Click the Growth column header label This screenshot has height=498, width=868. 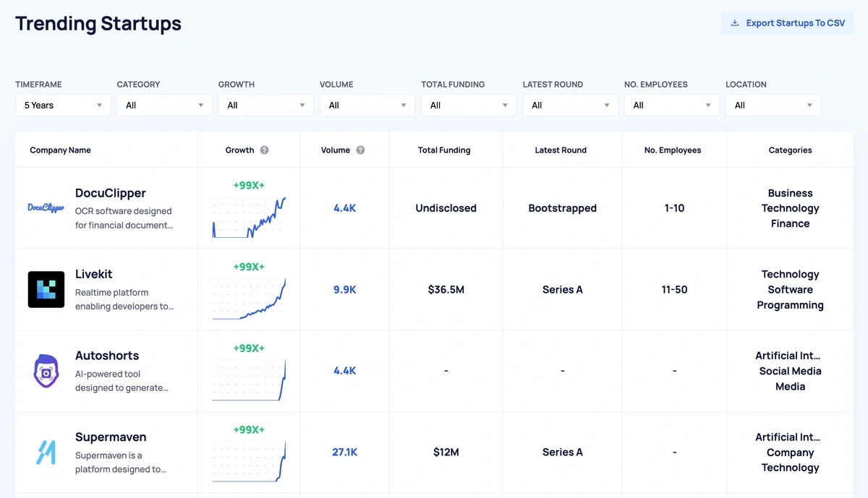tap(239, 150)
